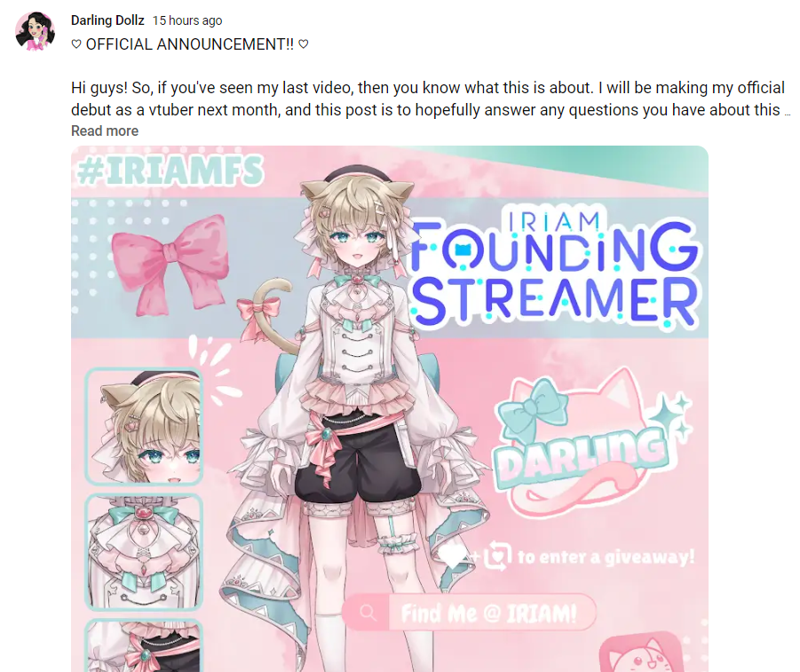Click the large pink bow graphic
The image size is (800, 672).
tap(170, 264)
